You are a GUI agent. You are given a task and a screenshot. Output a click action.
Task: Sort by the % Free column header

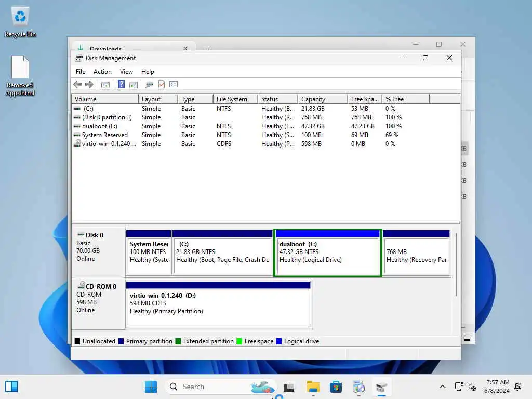pos(405,99)
